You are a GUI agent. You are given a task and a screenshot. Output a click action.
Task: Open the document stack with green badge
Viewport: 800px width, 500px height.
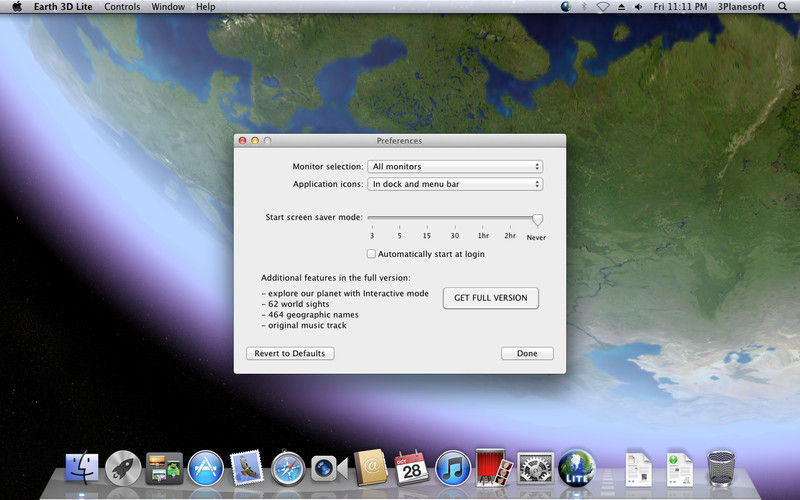pyautogui.click(x=680, y=469)
